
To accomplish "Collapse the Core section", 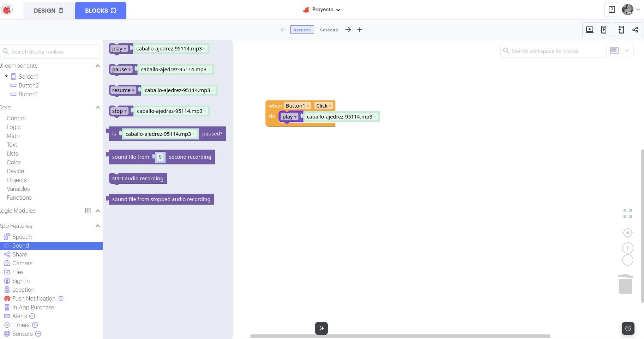I will (x=98, y=107).
